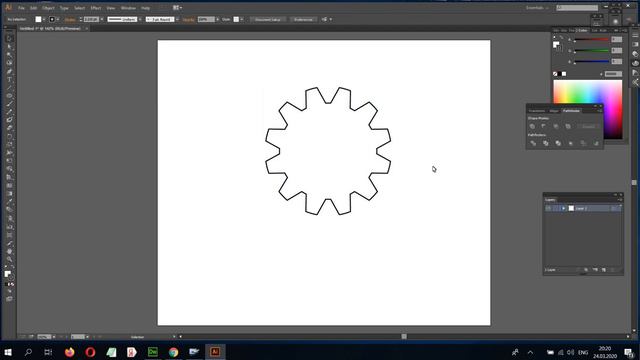The image size is (640, 360).
Task: Click the target circle of Layer 1
Action: point(613,209)
